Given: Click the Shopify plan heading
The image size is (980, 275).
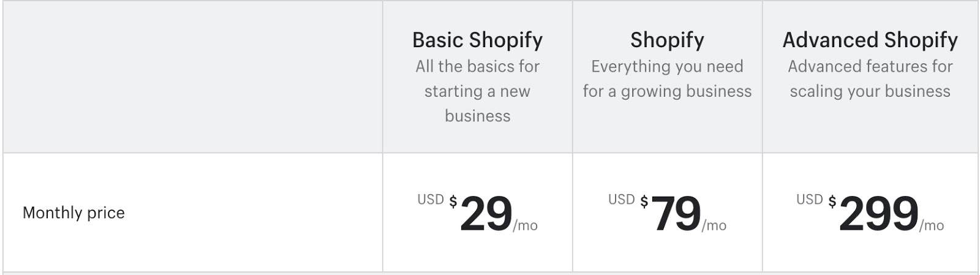Looking at the screenshot, I should (x=667, y=40).
